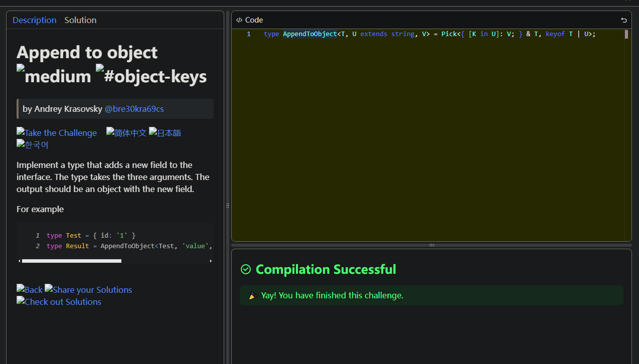Click the Pick keyword in code
Screen dimensions: 639x364
(x=449, y=34)
